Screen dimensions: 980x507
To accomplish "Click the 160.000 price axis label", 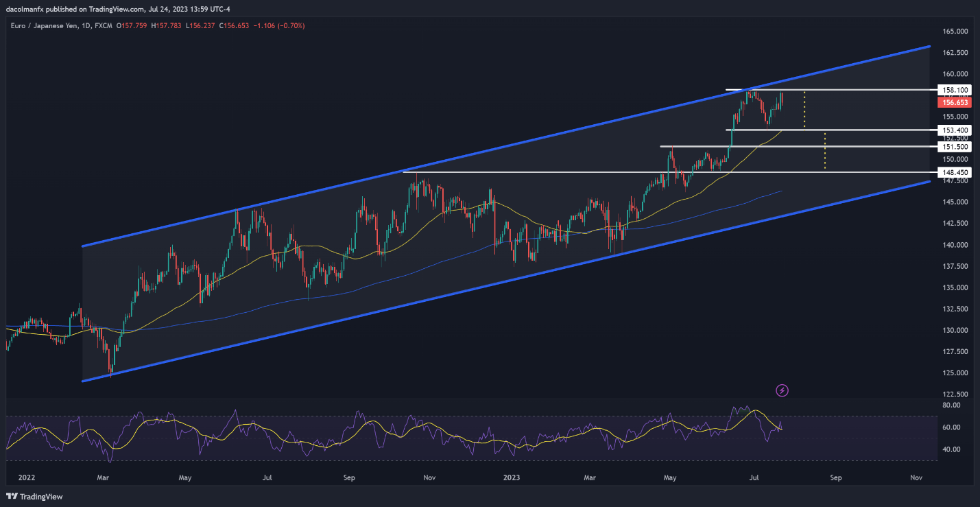I will pyautogui.click(x=954, y=74).
